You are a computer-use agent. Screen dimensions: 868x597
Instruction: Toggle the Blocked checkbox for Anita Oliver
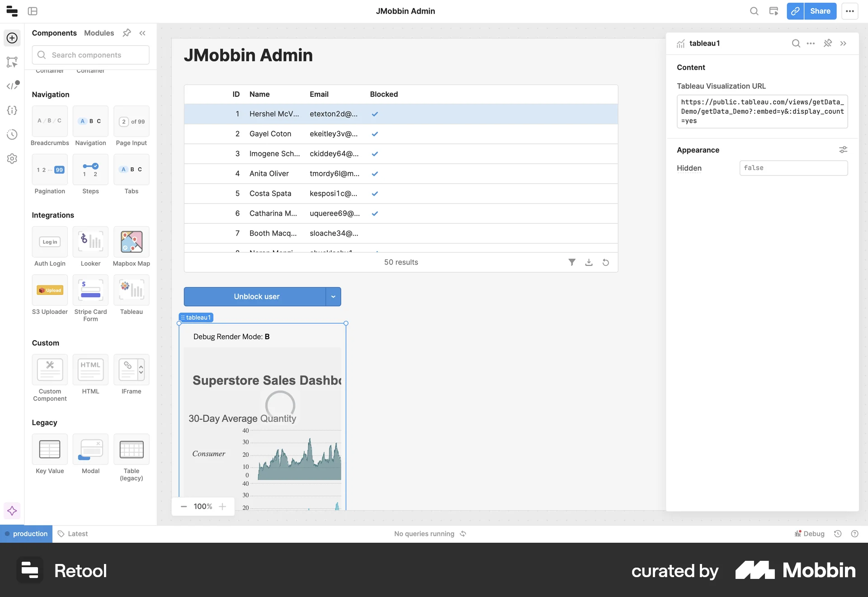pos(375,174)
